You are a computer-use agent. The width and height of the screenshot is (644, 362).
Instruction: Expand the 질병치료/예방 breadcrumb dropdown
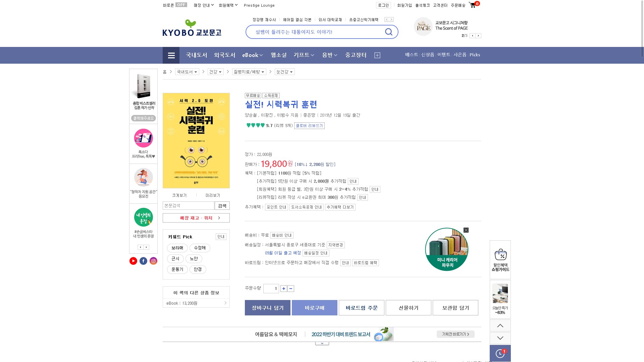pyautogui.click(x=249, y=72)
